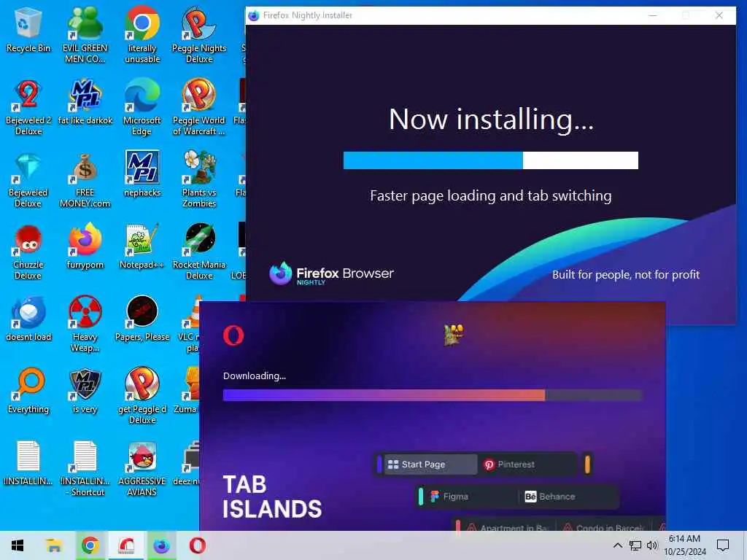Click the Firefox Now installing progress bar
Screen dimensions: 747x560
(x=491, y=160)
